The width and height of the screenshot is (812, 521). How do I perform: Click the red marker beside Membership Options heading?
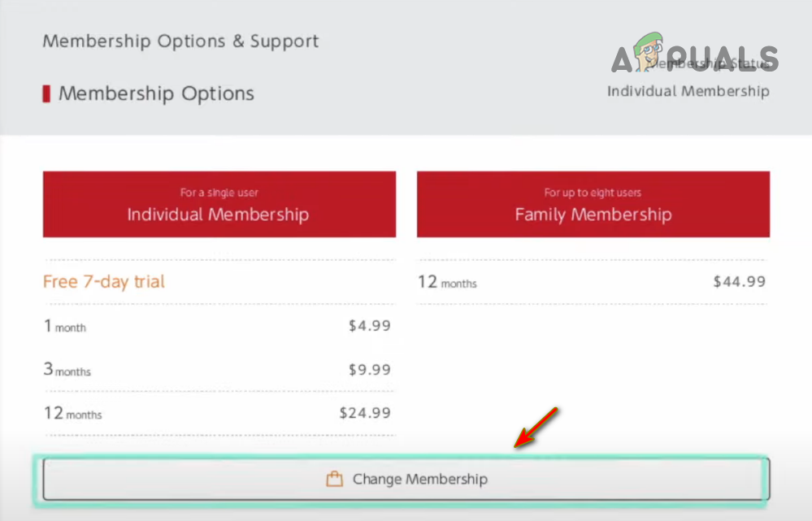point(46,93)
